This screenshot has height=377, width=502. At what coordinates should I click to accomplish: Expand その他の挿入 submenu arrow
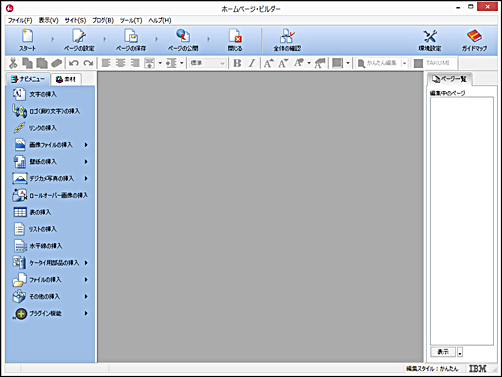click(x=86, y=296)
